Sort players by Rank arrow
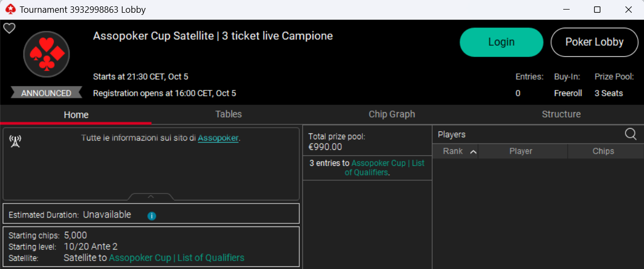644x269 pixels. tap(473, 152)
